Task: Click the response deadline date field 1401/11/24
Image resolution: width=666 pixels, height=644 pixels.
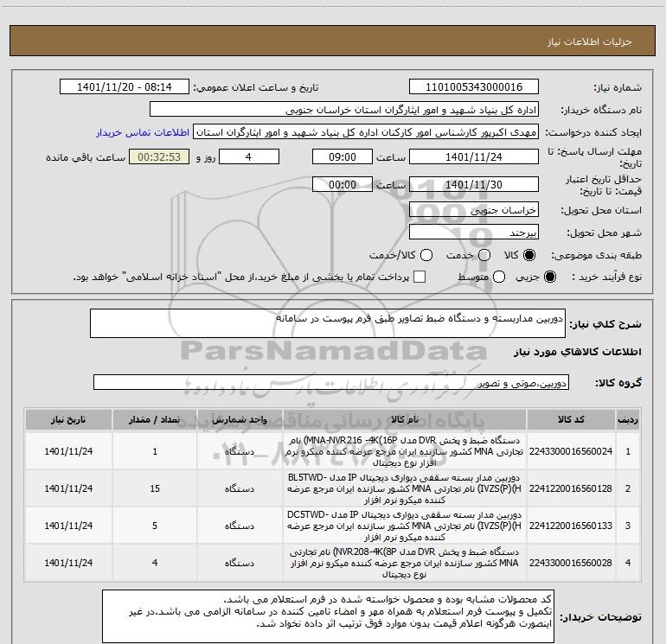Action: (x=474, y=156)
